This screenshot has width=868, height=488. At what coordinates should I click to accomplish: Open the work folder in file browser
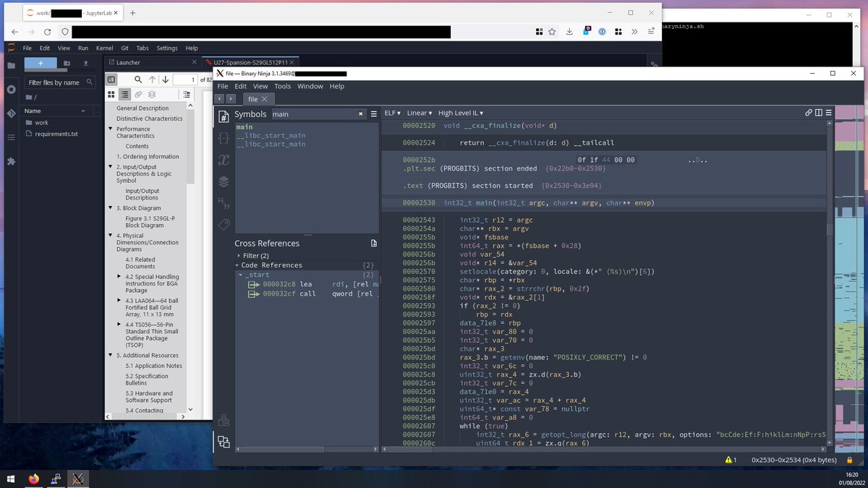point(42,122)
